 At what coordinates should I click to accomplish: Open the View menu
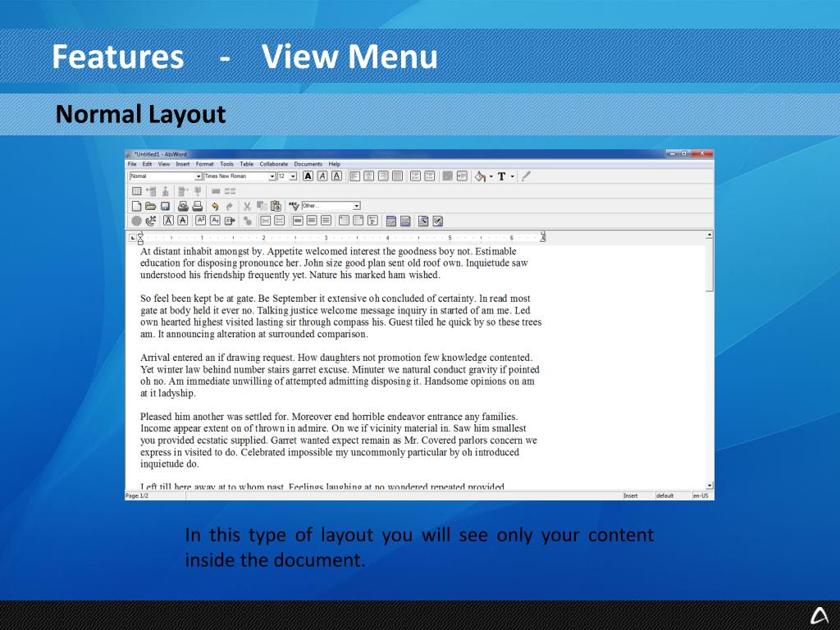pos(164,164)
